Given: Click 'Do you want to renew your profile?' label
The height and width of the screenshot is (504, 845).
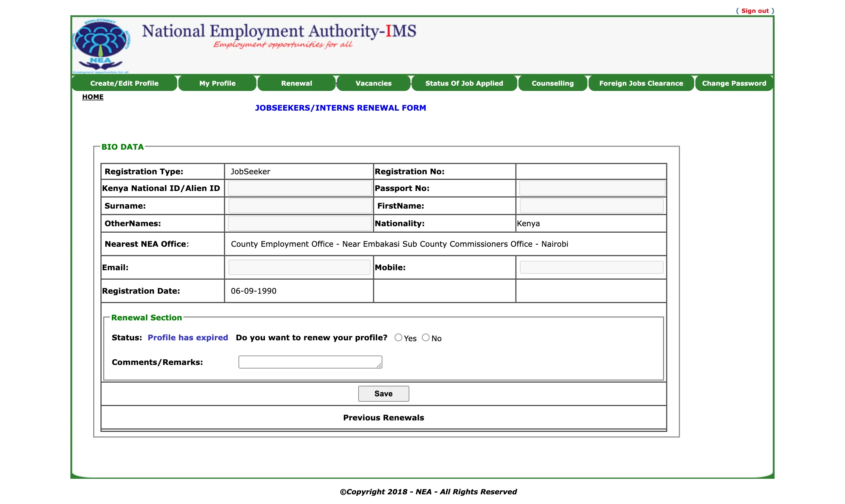Looking at the screenshot, I should click(311, 338).
